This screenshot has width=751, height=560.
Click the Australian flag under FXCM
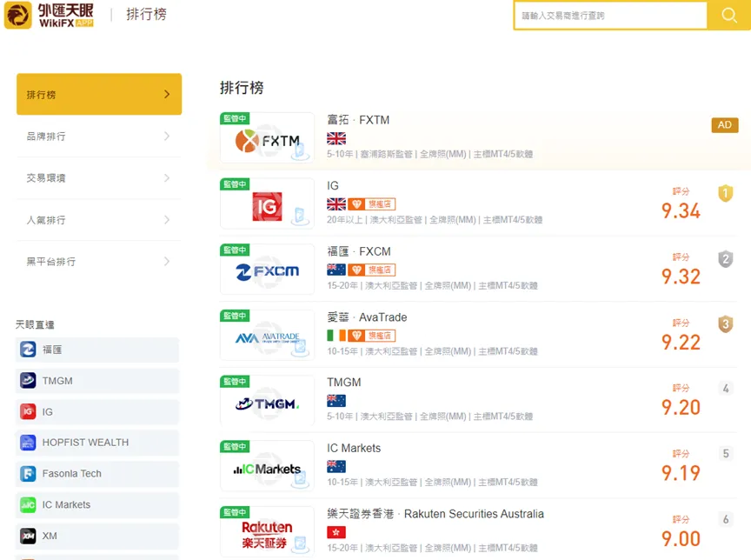[336, 270]
